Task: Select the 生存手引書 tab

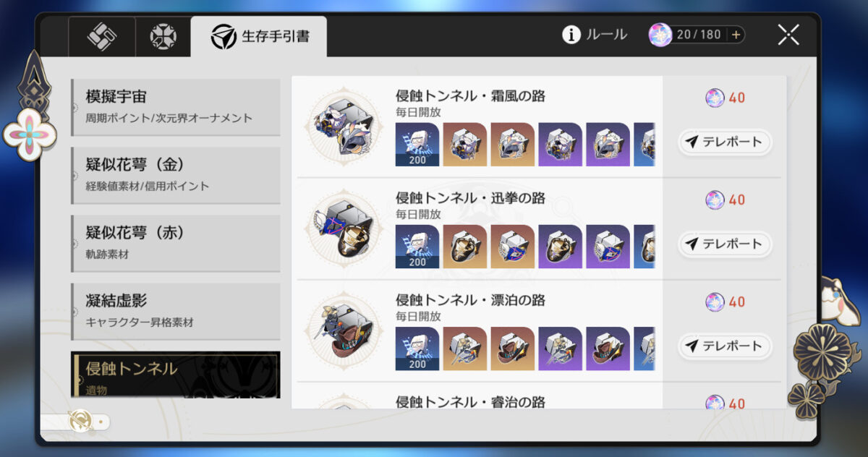Action: 259,36
